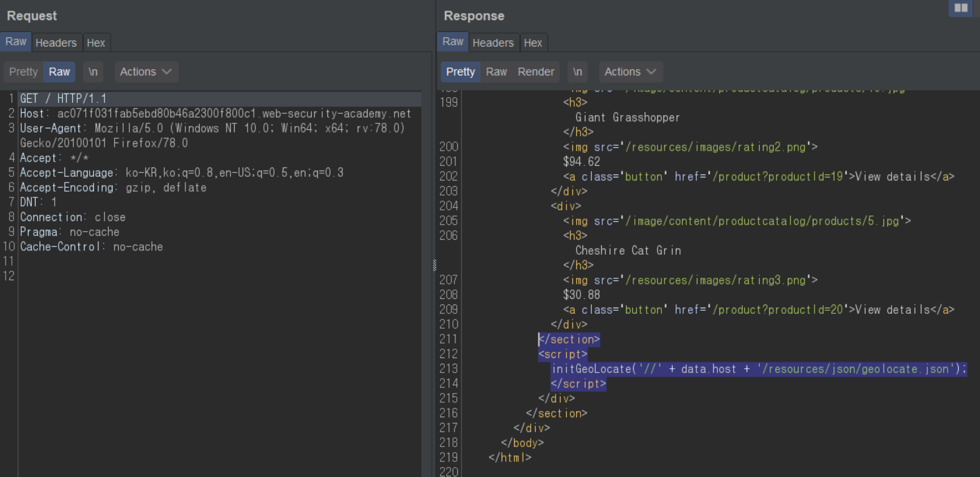Switch Response view to Raw mode
The height and width of the screenshot is (477, 980).
tap(496, 72)
